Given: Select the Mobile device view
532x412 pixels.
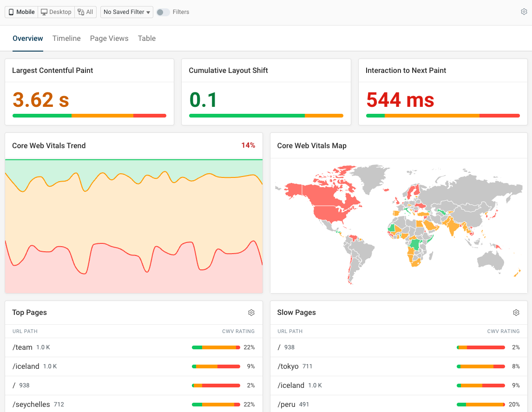Looking at the screenshot, I should [x=22, y=12].
